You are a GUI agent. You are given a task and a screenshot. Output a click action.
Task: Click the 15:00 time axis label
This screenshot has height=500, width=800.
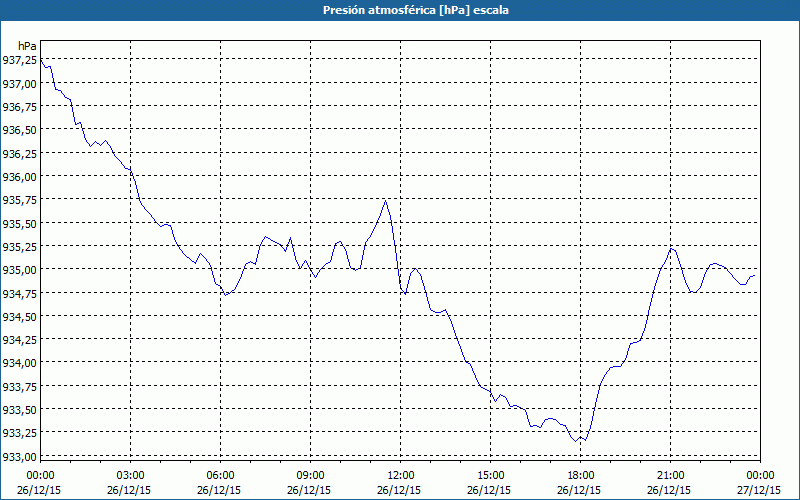(x=490, y=476)
